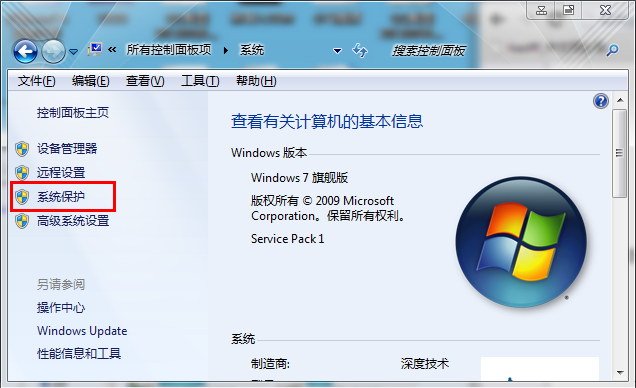
Task: Open 操作中心 link
Action: pyautogui.click(x=61, y=308)
